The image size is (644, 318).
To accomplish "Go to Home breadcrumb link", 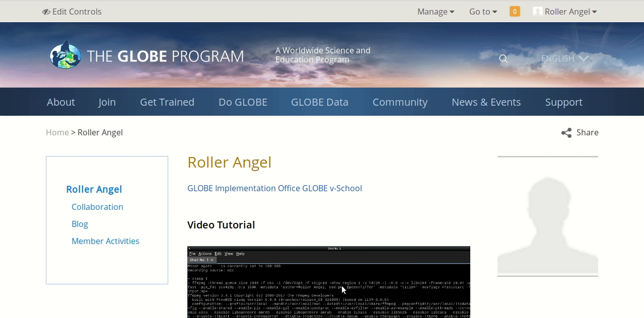I will pyautogui.click(x=57, y=132).
